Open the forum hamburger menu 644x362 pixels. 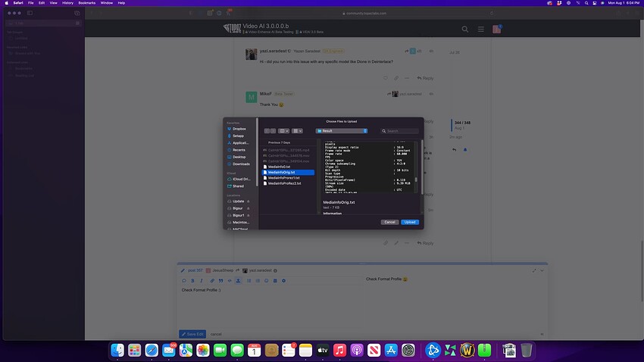pyautogui.click(x=481, y=29)
